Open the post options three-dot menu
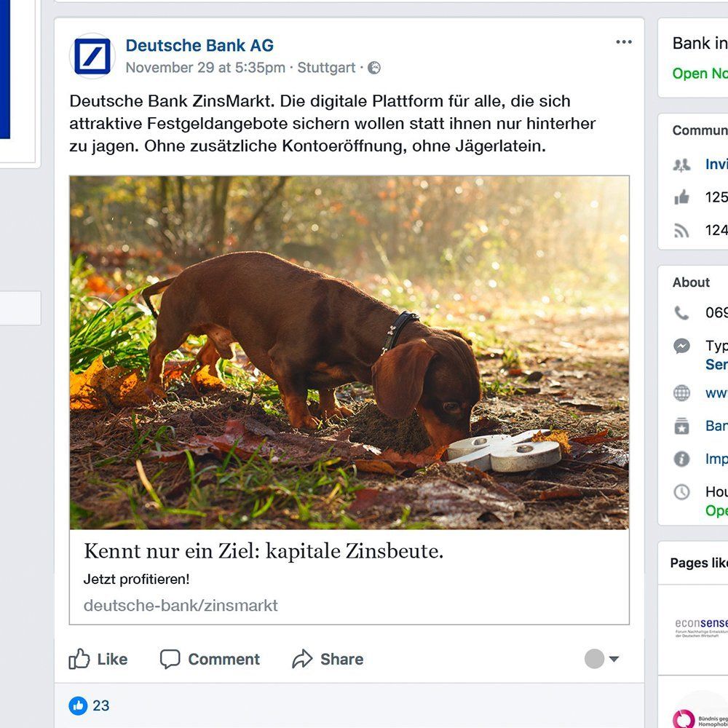 tap(624, 42)
